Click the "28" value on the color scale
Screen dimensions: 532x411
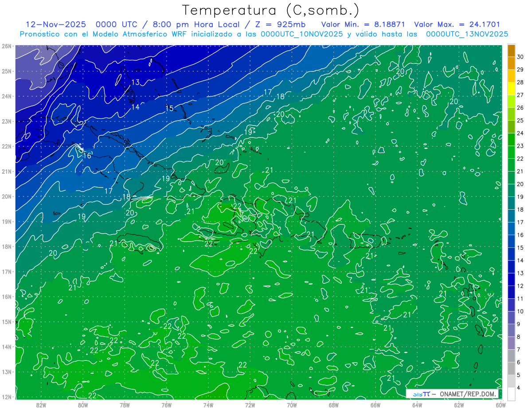tap(520, 82)
